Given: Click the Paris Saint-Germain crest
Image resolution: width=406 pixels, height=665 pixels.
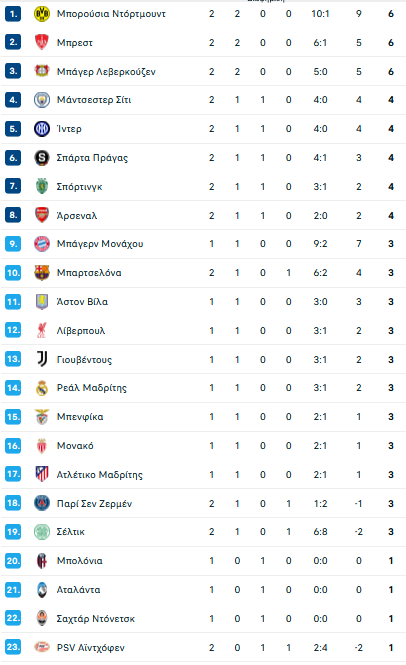Looking at the screenshot, I should pos(42,503).
